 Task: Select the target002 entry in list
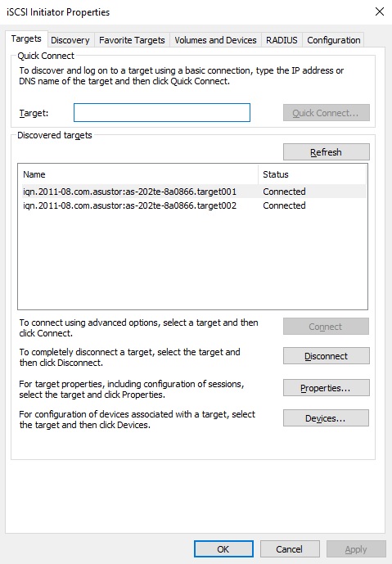[x=192, y=205]
